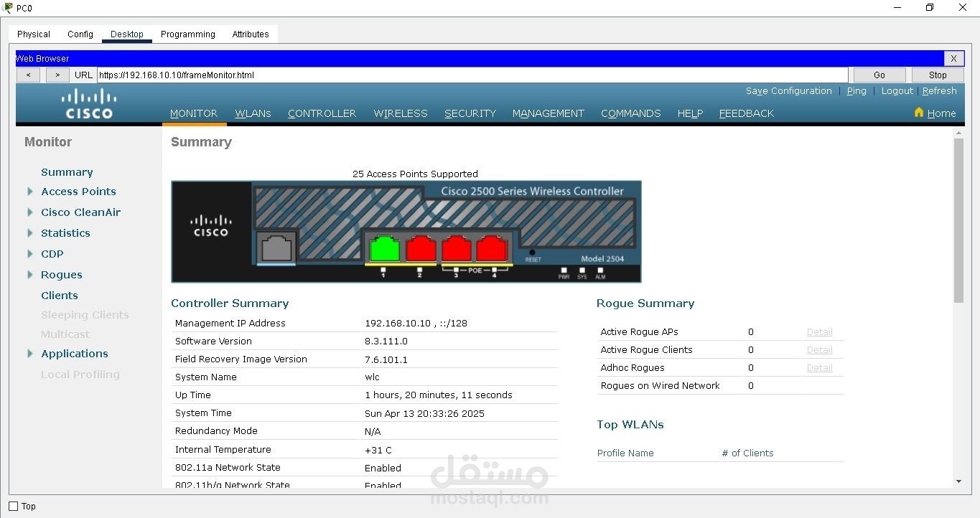The width and height of the screenshot is (980, 518).
Task: Open the MONITOR menu
Action: click(x=194, y=113)
